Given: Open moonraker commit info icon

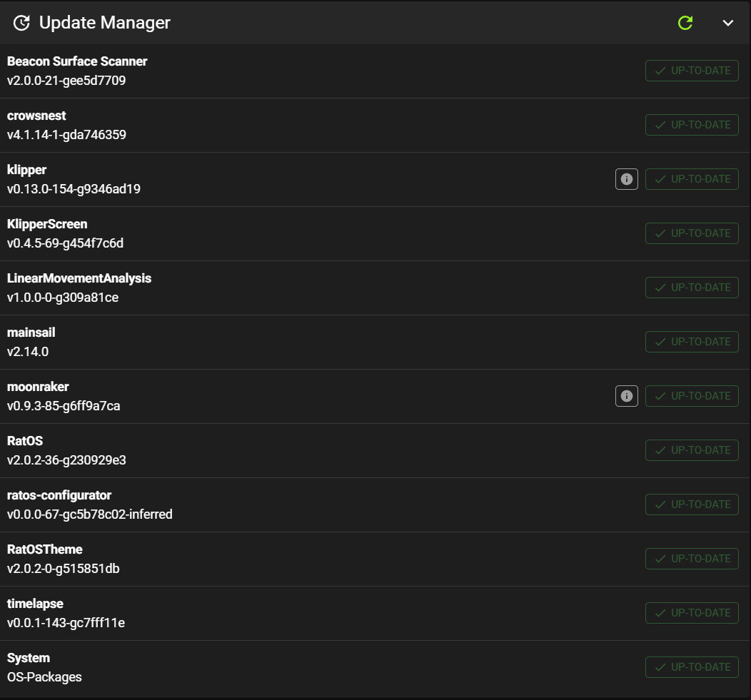Looking at the screenshot, I should coord(627,396).
